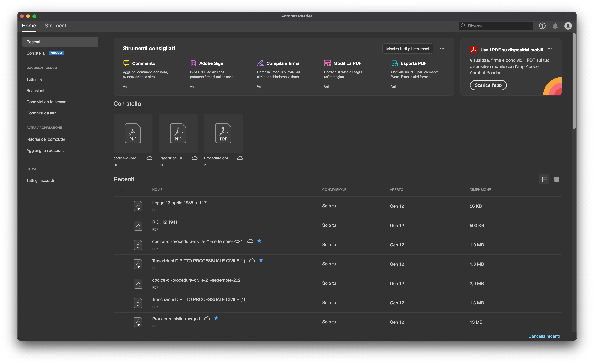
Task: Switch to the Strumenti tab
Action: pyautogui.click(x=56, y=26)
